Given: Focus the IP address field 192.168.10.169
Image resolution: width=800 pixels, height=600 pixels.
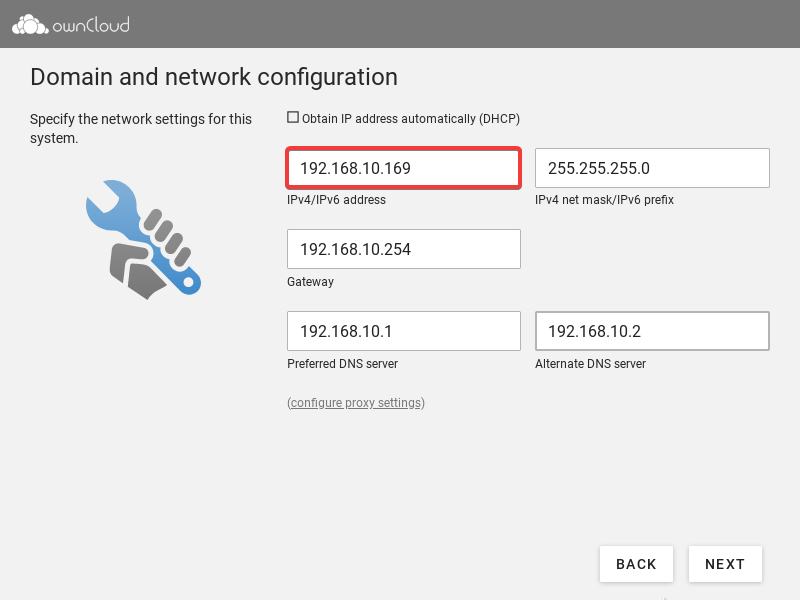Looking at the screenshot, I should click(403, 168).
